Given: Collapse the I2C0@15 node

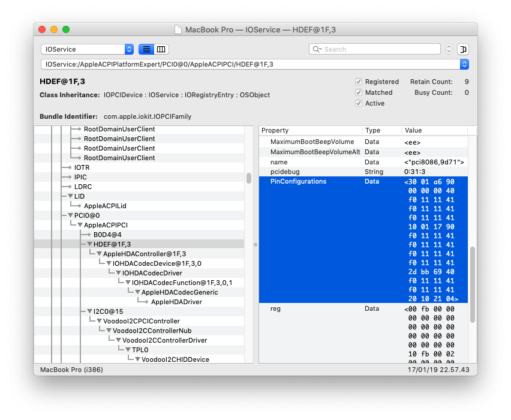Looking at the screenshot, I should point(89,311).
